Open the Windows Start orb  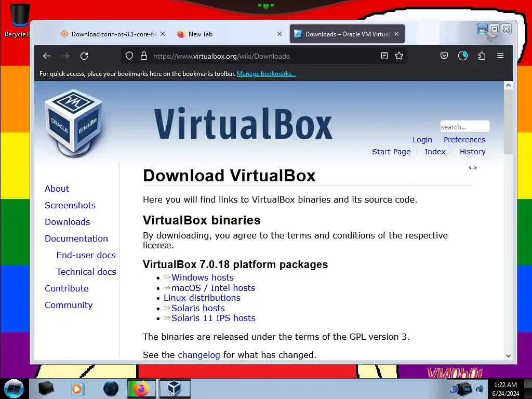(x=14, y=389)
